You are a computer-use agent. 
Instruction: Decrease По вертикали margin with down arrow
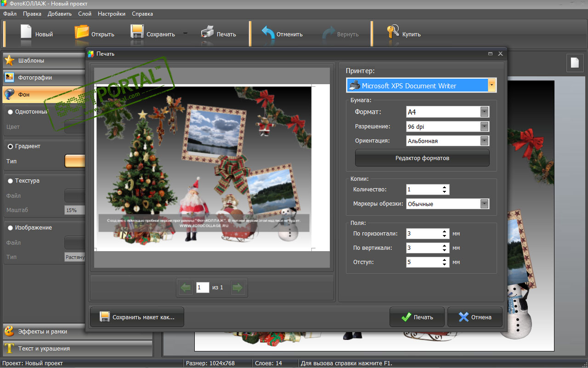coord(445,250)
